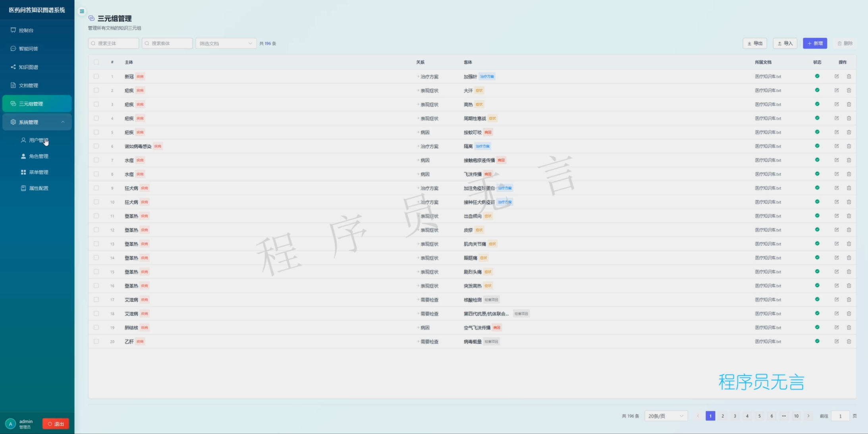Click edit icon for row 20 乙肝
This screenshot has width=868, height=434.
pos(836,341)
